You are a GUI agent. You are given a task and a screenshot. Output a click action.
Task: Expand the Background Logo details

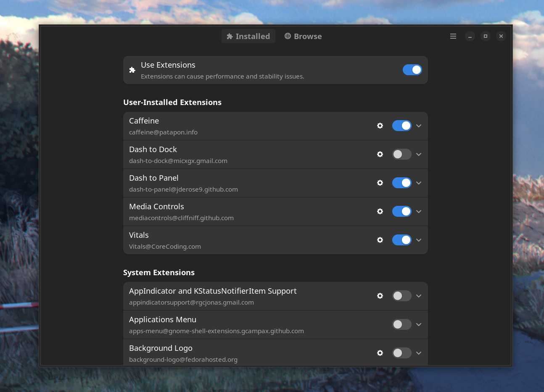[419, 353]
